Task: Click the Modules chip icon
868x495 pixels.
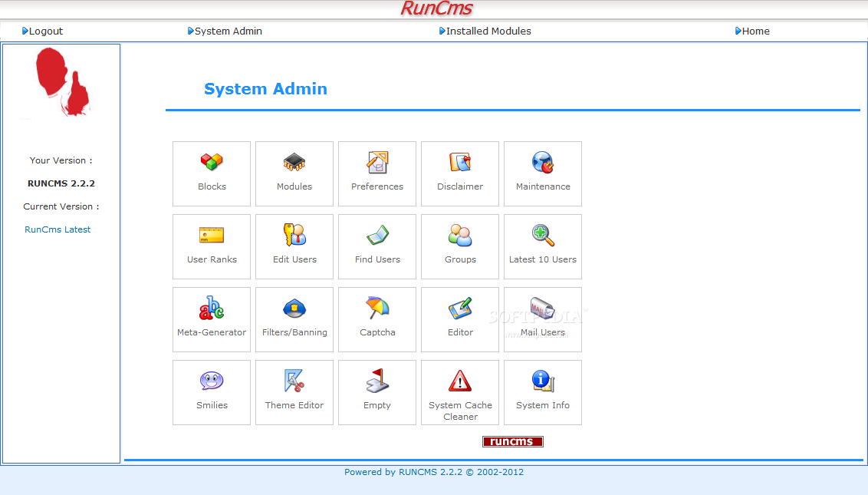Action: (x=294, y=163)
